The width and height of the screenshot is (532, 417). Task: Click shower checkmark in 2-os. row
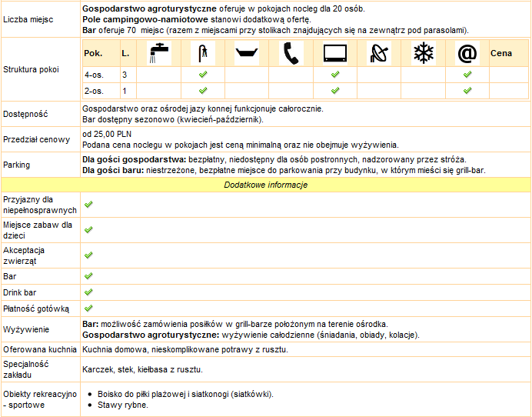click(x=203, y=91)
